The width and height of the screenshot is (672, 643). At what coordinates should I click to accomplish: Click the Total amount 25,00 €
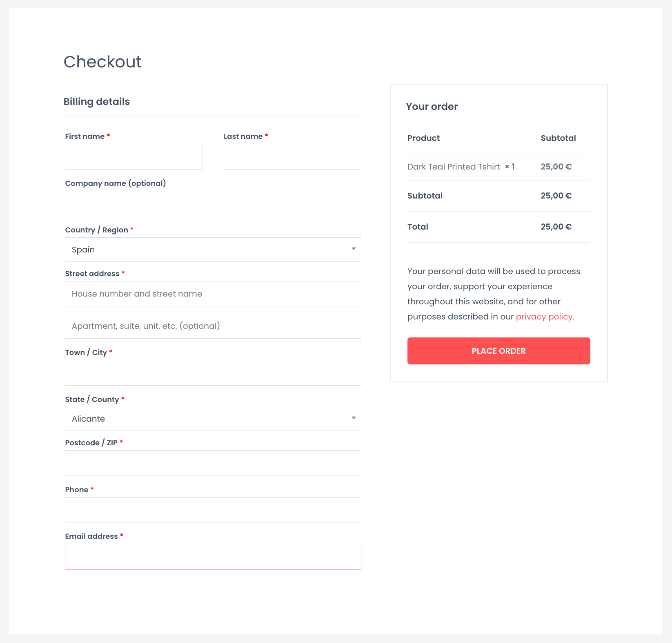point(556,227)
